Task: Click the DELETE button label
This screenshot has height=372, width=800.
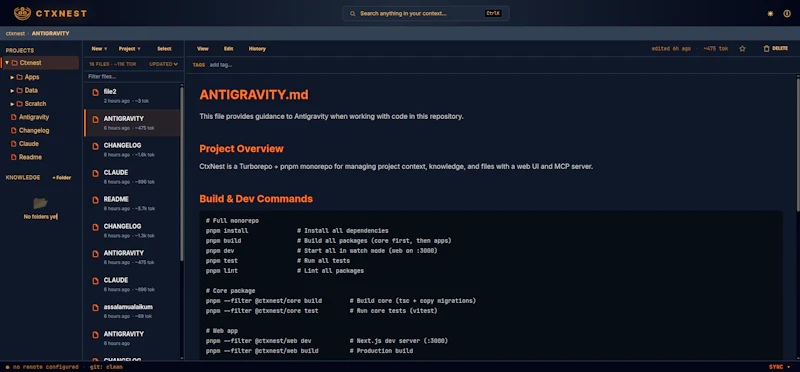Action: point(780,48)
